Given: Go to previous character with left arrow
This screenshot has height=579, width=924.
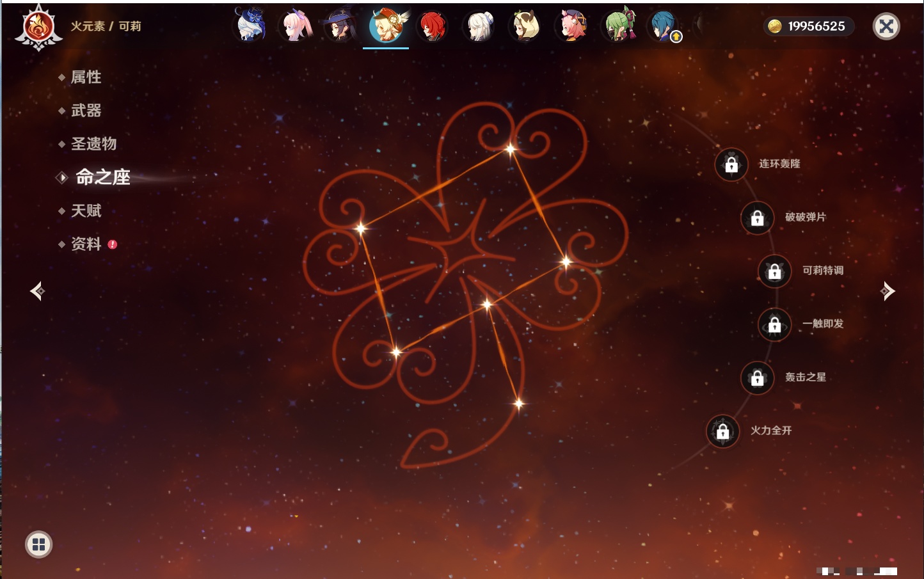Looking at the screenshot, I should pyautogui.click(x=37, y=291).
